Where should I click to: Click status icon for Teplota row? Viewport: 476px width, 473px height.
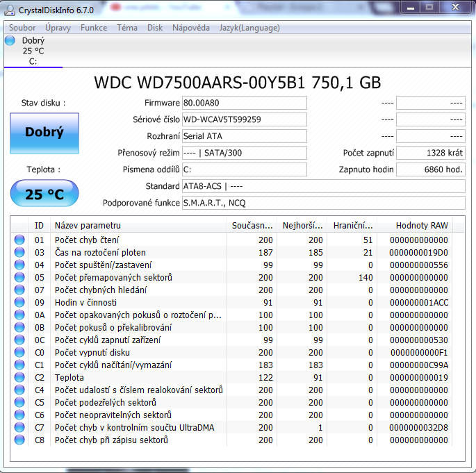[19, 377]
